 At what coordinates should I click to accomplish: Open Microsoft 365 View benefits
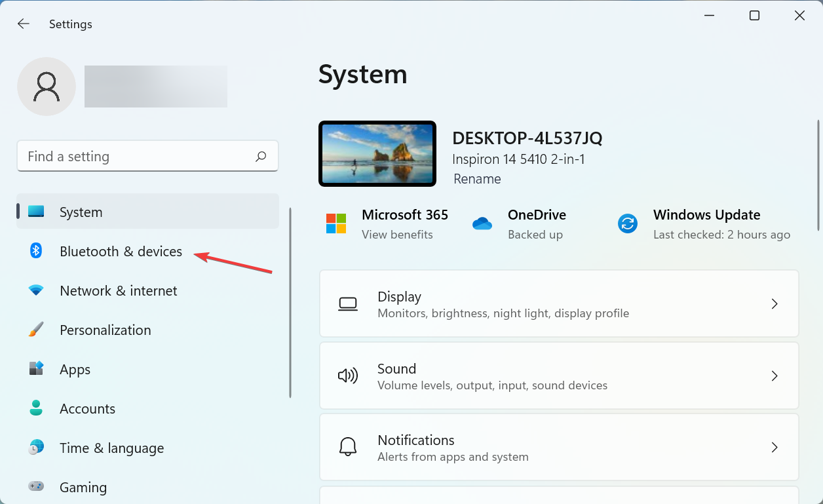(x=397, y=235)
